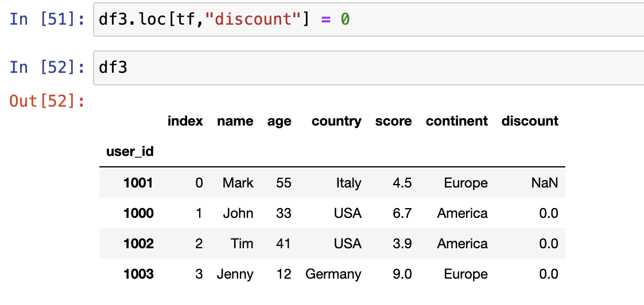
Task: Click the code cell containing df3
Action: [x=367, y=68]
